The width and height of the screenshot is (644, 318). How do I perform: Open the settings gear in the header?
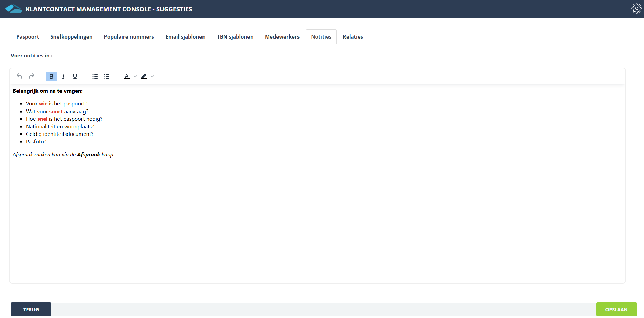636,8
